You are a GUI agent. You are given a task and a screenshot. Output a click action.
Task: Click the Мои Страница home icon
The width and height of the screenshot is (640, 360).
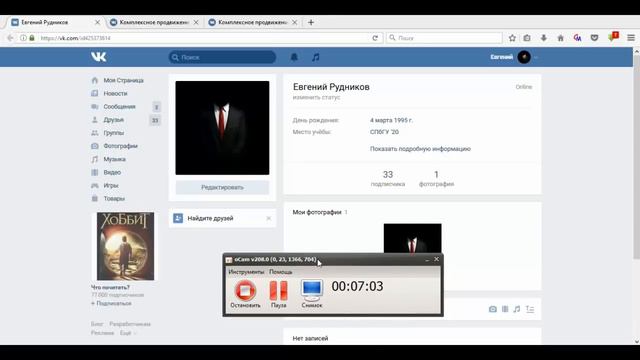coord(95,80)
